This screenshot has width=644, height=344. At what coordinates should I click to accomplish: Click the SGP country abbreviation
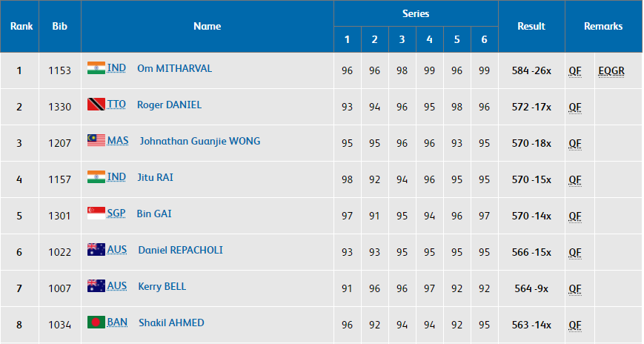click(116, 214)
